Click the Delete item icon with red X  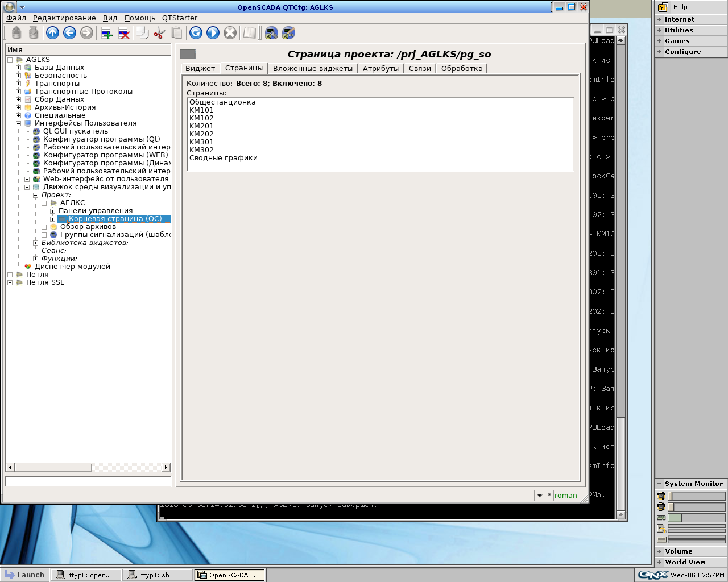[x=123, y=33]
